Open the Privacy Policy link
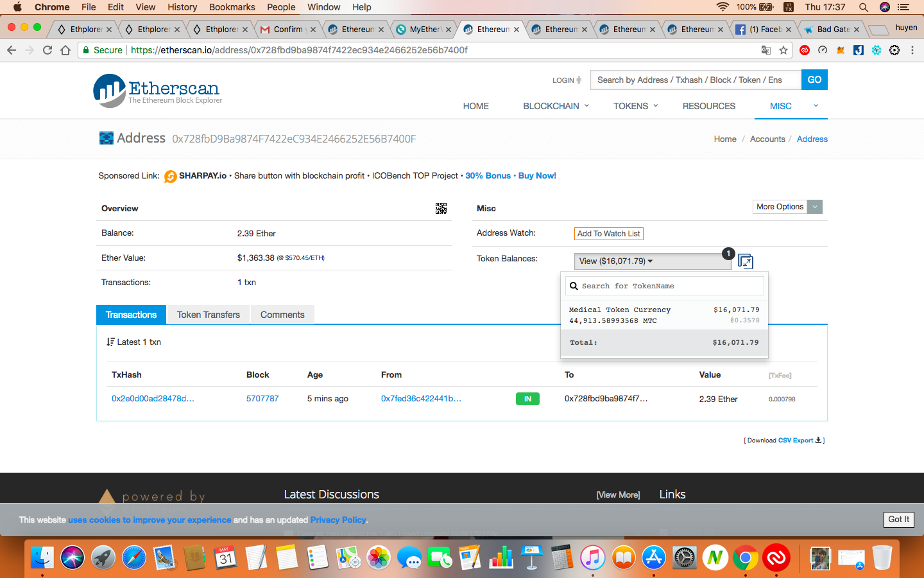 point(338,520)
